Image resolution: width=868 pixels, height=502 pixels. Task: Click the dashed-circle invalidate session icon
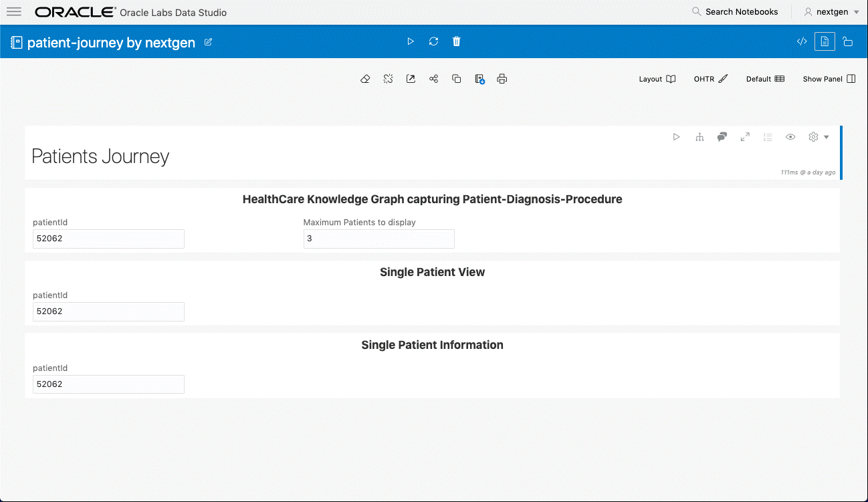click(388, 79)
